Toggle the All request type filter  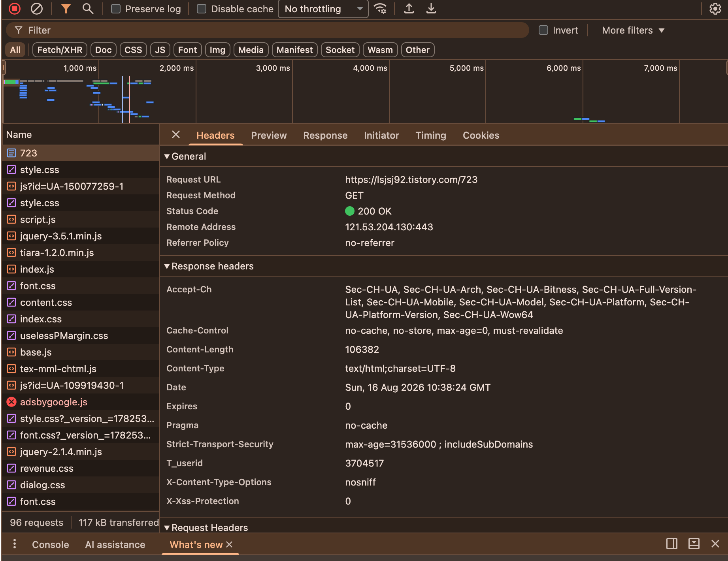pyautogui.click(x=15, y=50)
